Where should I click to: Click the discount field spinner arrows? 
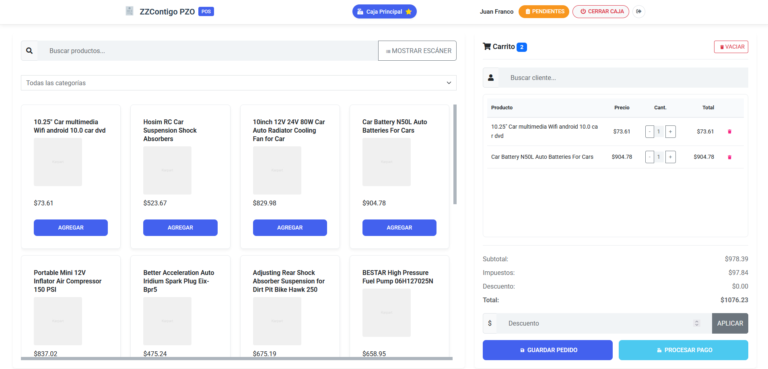696,323
